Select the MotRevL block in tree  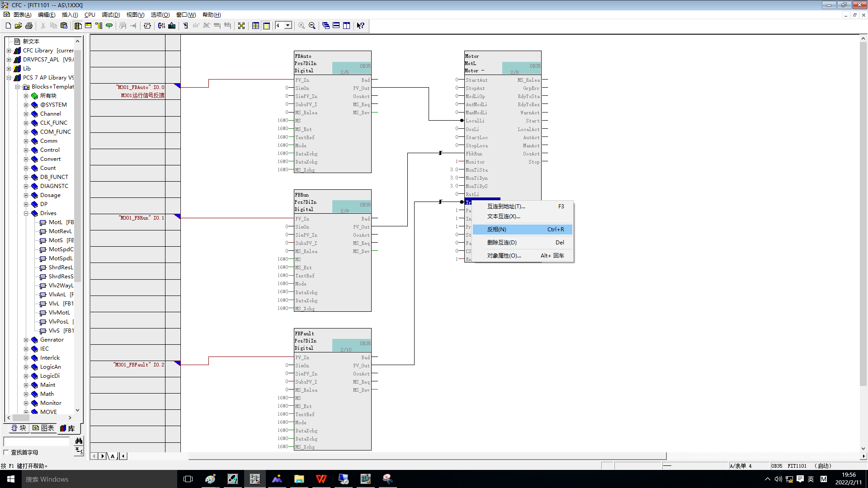click(60, 231)
